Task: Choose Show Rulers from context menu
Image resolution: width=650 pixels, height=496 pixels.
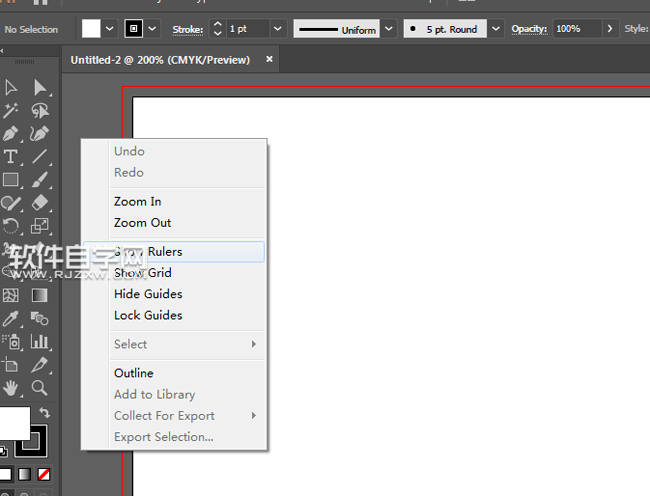Action: [x=148, y=252]
